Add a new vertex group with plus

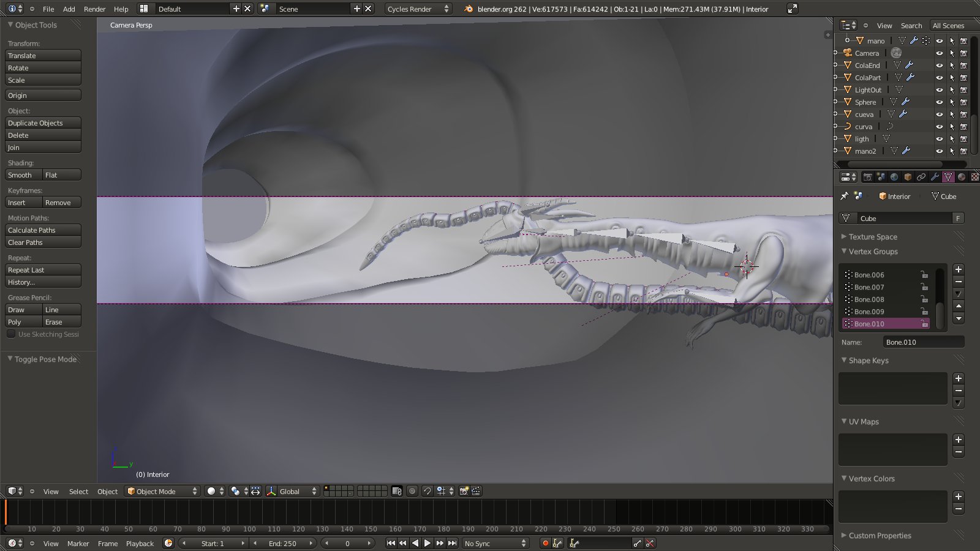(x=959, y=269)
